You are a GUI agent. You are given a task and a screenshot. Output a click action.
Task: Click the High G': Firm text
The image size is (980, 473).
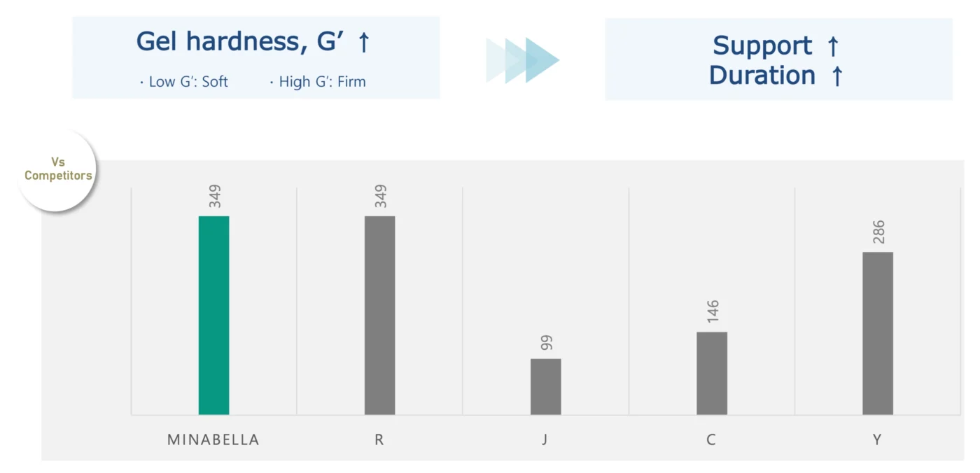click(318, 82)
